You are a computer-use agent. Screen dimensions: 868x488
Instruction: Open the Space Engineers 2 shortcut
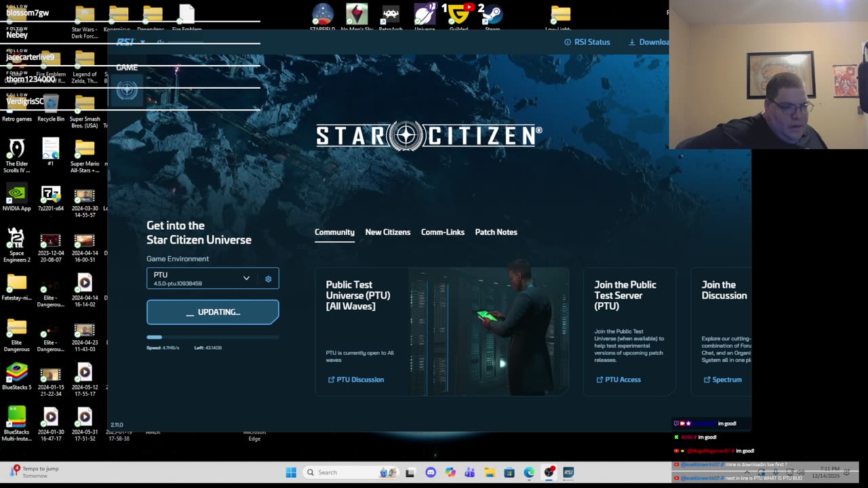coord(17,245)
